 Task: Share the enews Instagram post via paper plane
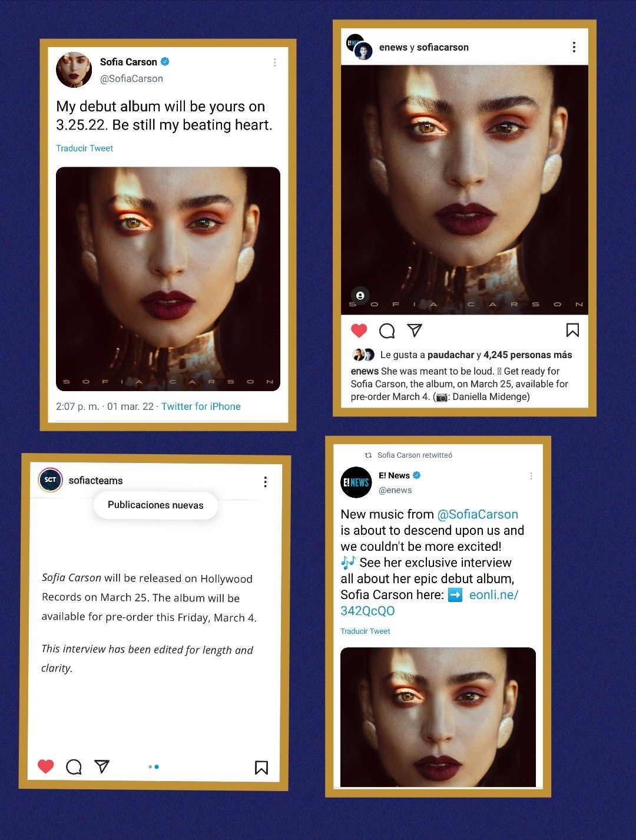coord(415,330)
